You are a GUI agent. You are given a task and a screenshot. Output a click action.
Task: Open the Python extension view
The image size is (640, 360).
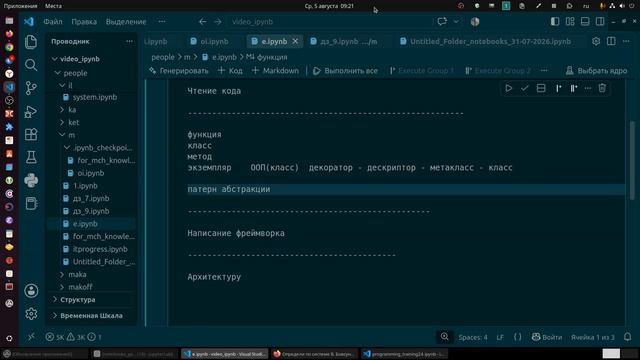tap(31, 180)
